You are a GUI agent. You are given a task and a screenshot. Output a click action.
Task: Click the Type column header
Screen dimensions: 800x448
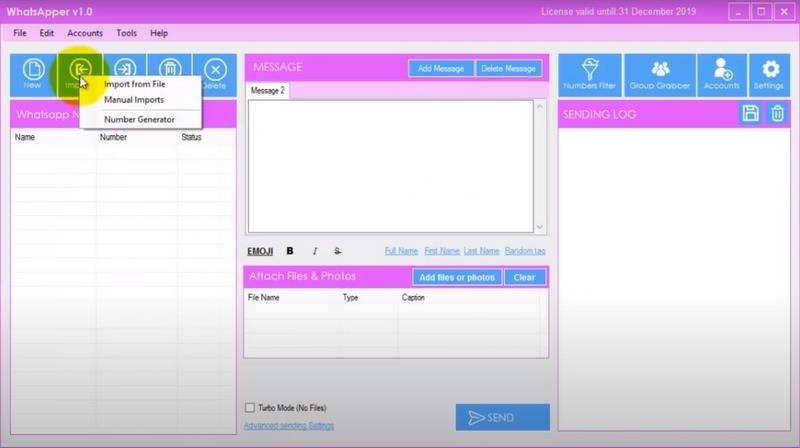point(350,297)
